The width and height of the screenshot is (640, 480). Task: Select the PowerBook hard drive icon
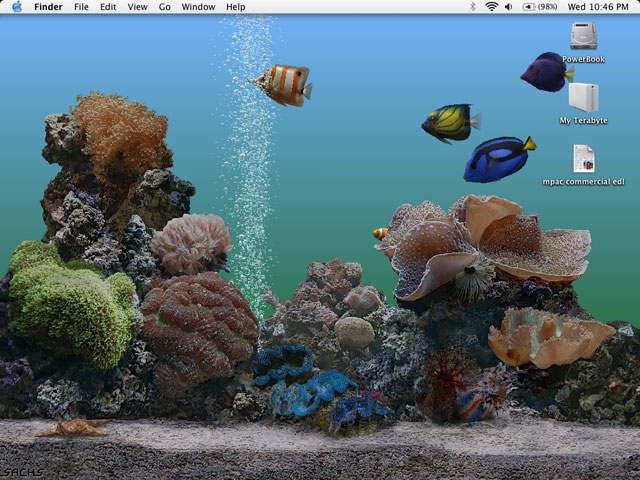coord(584,36)
